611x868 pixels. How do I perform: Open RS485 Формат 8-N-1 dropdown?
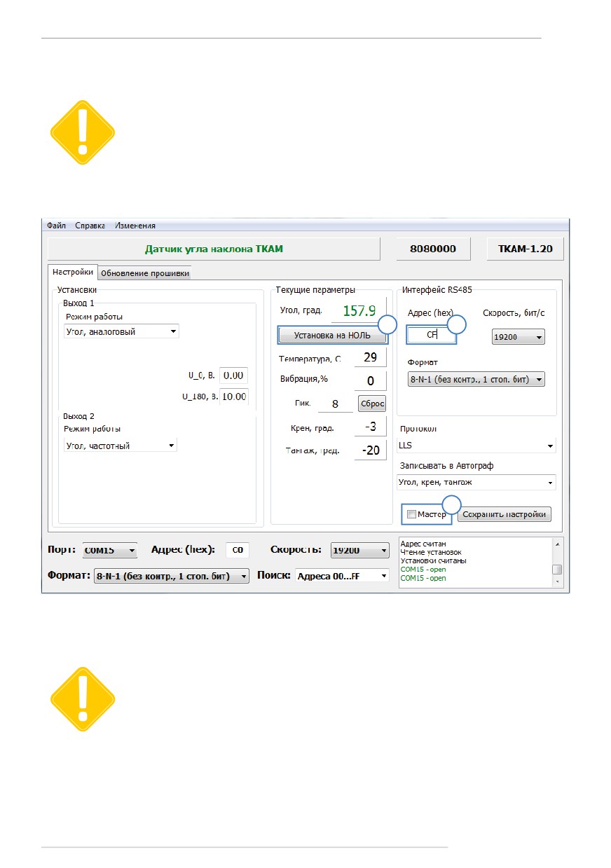[x=476, y=379]
